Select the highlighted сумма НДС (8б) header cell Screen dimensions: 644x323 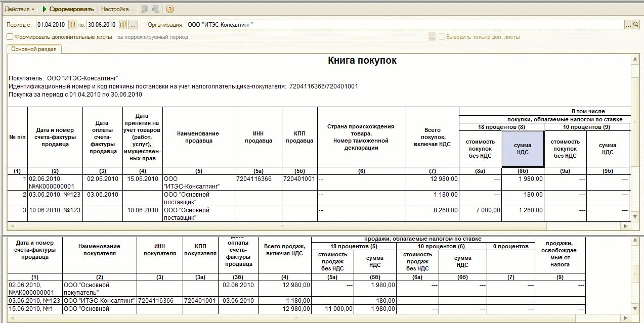[523, 149]
